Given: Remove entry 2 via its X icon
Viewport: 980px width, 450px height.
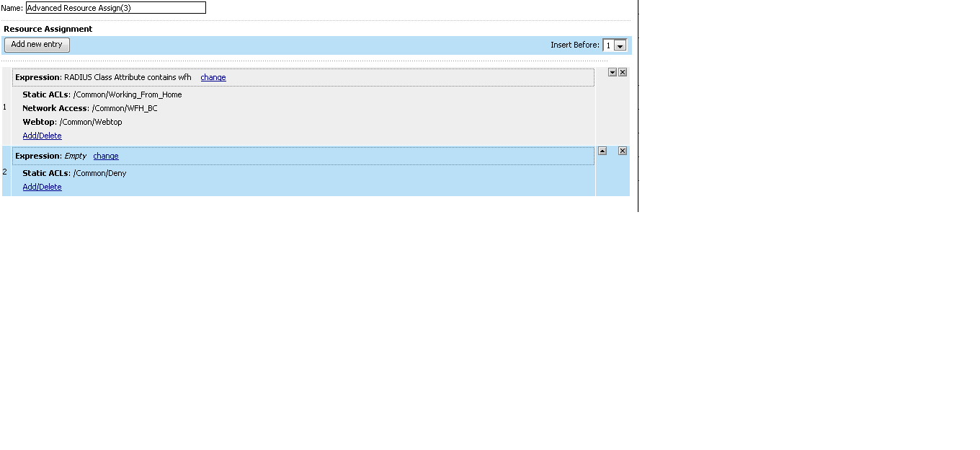Looking at the screenshot, I should click(622, 151).
